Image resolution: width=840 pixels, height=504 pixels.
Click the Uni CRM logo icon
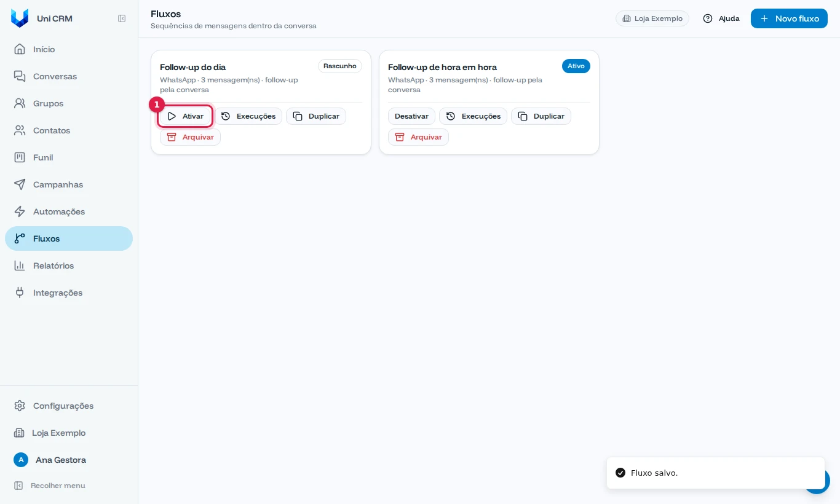[x=20, y=18]
